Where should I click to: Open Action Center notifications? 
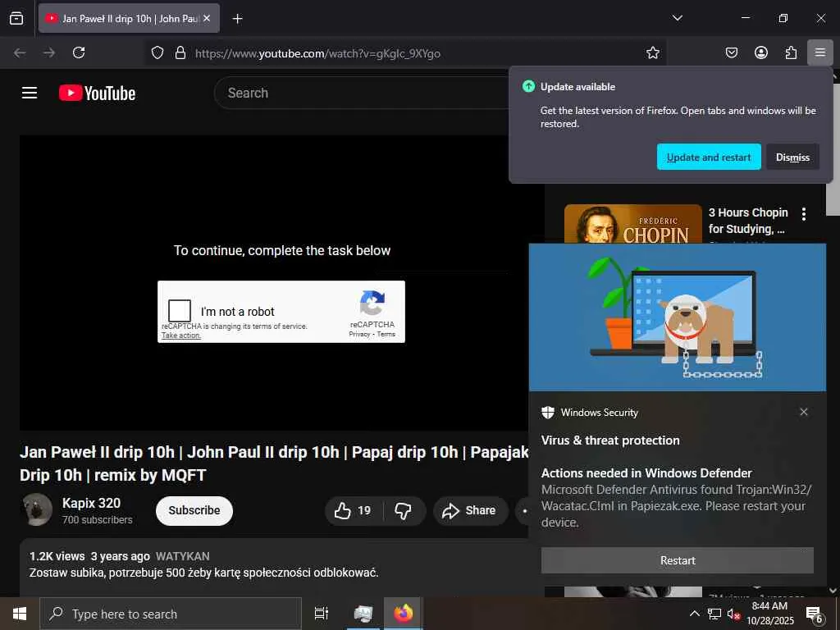(x=815, y=614)
